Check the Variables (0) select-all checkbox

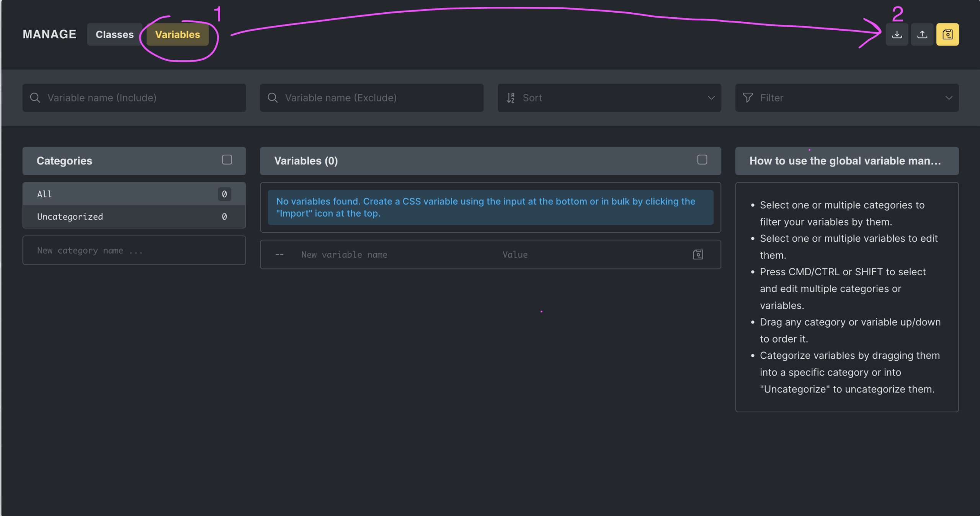pos(702,160)
